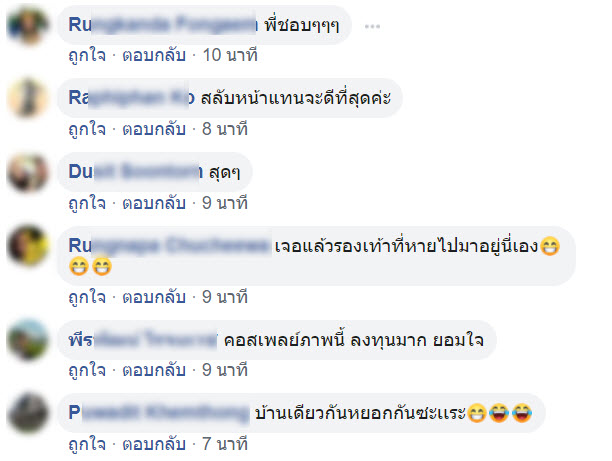Open the avatar next to the บ้านเดียวกัน comment

coord(28,413)
